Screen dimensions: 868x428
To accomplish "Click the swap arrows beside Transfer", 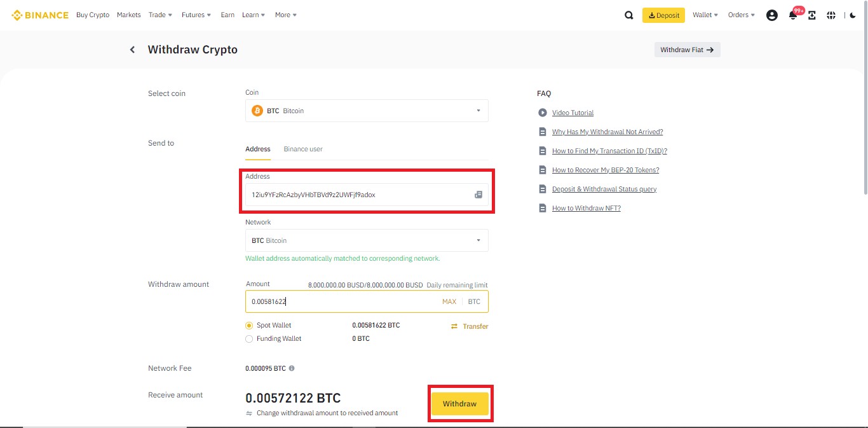I will [x=454, y=326].
